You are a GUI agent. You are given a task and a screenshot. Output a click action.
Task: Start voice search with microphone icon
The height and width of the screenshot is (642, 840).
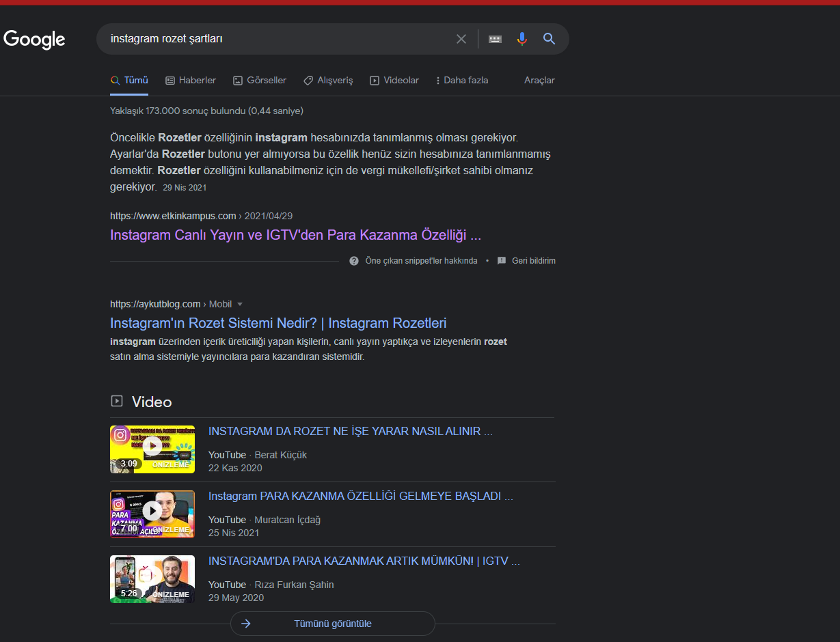(x=522, y=39)
